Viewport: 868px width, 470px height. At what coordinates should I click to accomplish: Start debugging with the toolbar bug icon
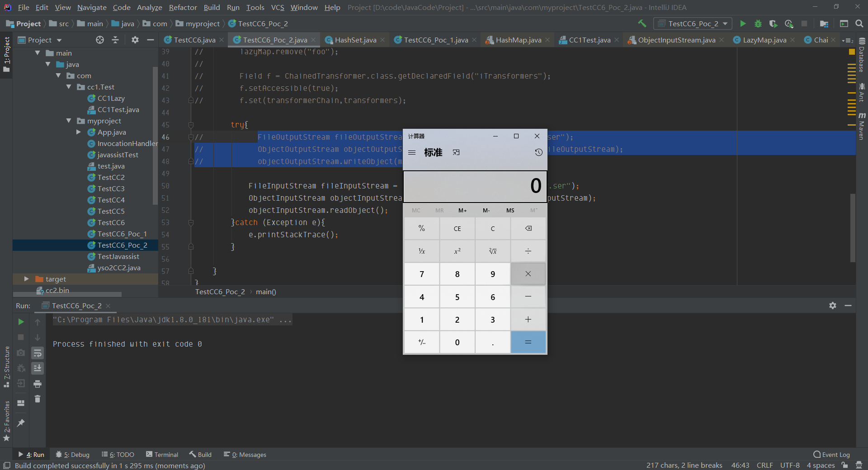tap(758, 23)
